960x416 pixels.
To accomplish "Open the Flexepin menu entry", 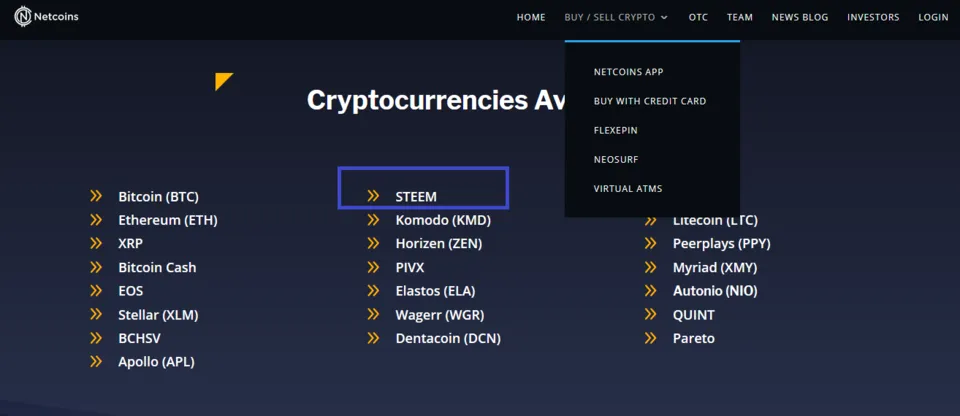I will pos(615,130).
